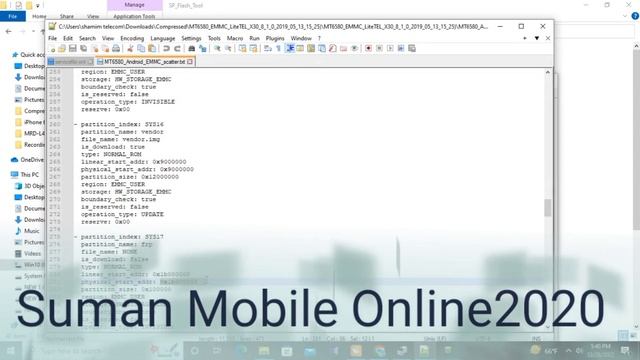Open Explorer help question mark icon
640x360 pixels.
click(635, 16)
